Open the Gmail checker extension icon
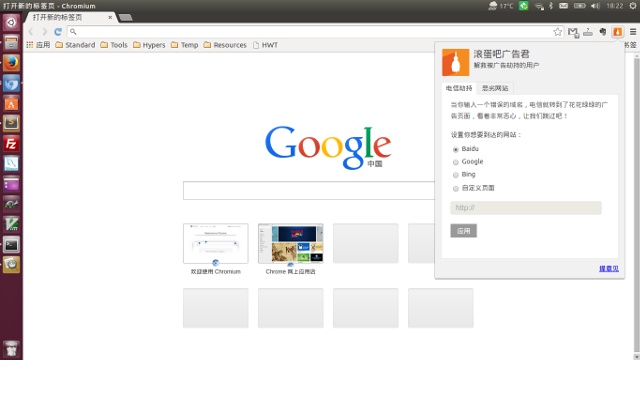The image size is (640, 400). 573,32
